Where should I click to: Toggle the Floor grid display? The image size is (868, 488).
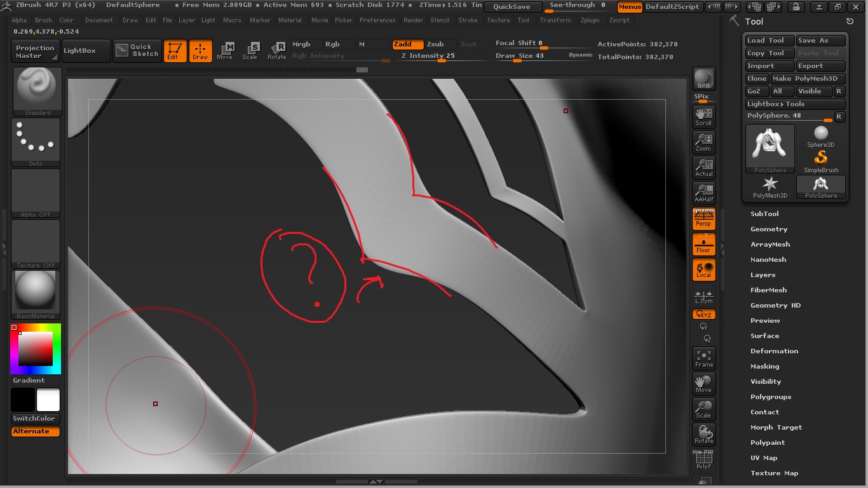pyautogui.click(x=703, y=244)
